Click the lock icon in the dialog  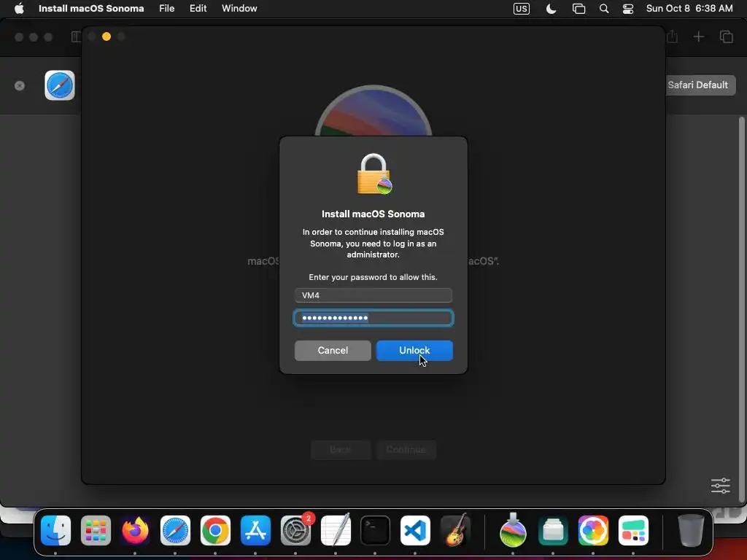coord(374,174)
